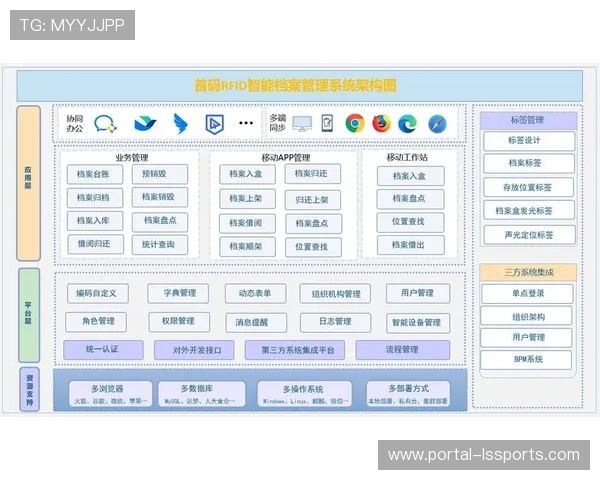
Task: Click the Safari compass icon
Action: coord(437,124)
